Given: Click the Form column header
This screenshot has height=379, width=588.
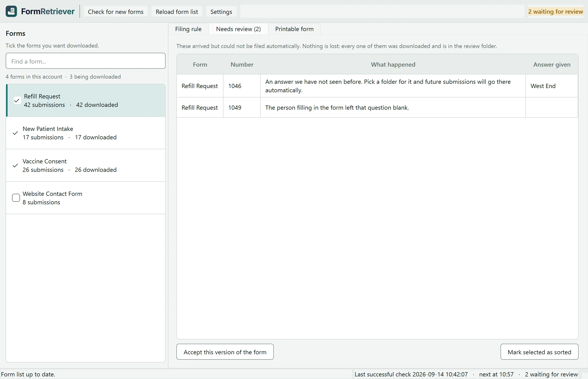Looking at the screenshot, I should click(200, 65).
